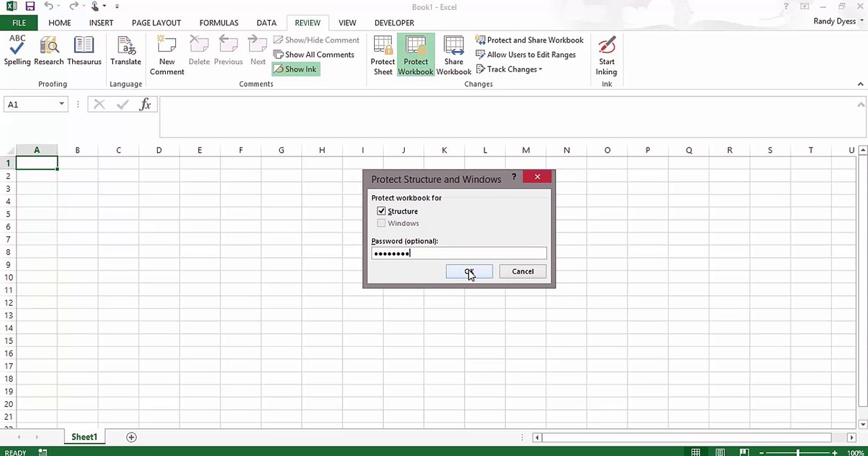
Task: Click the Save icon in quick access toolbar
Action: click(x=30, y=6)
